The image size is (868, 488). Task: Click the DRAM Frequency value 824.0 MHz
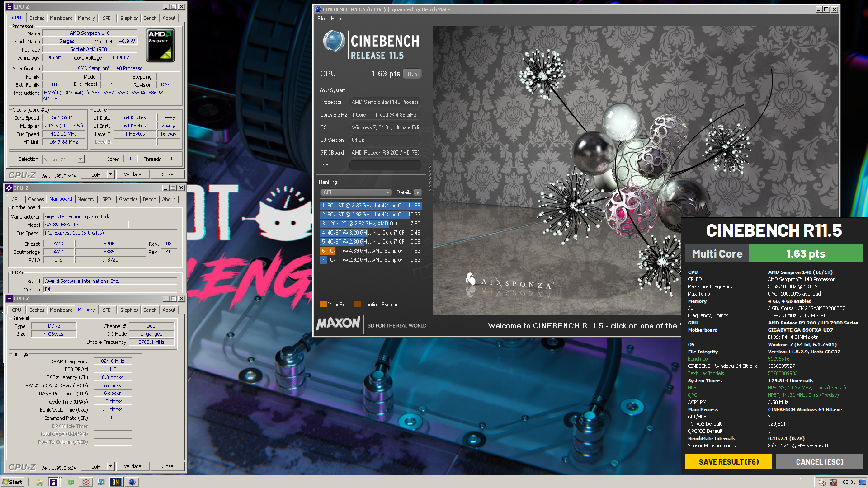tap(113, 361)
